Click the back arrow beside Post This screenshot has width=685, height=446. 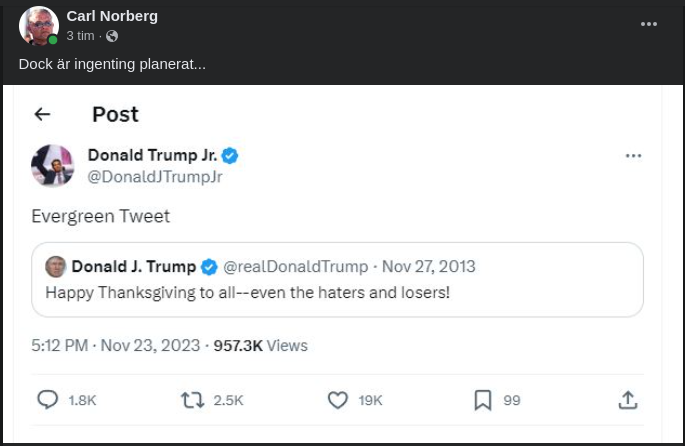42,114
